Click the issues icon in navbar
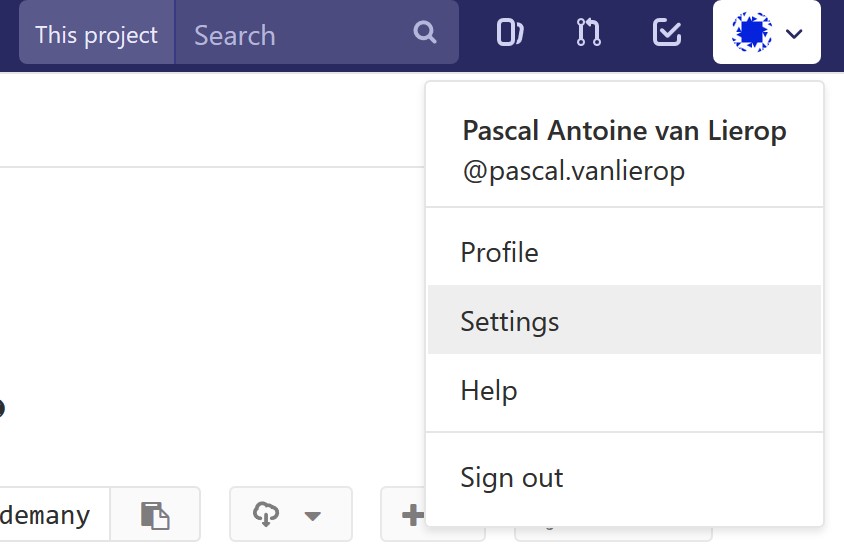844x551 pixels. pos(510,33)
